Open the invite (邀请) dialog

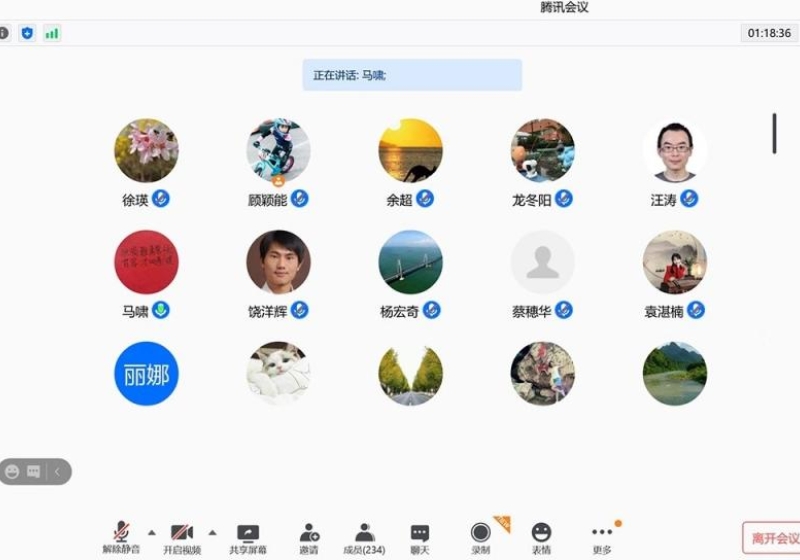point(309,535)
